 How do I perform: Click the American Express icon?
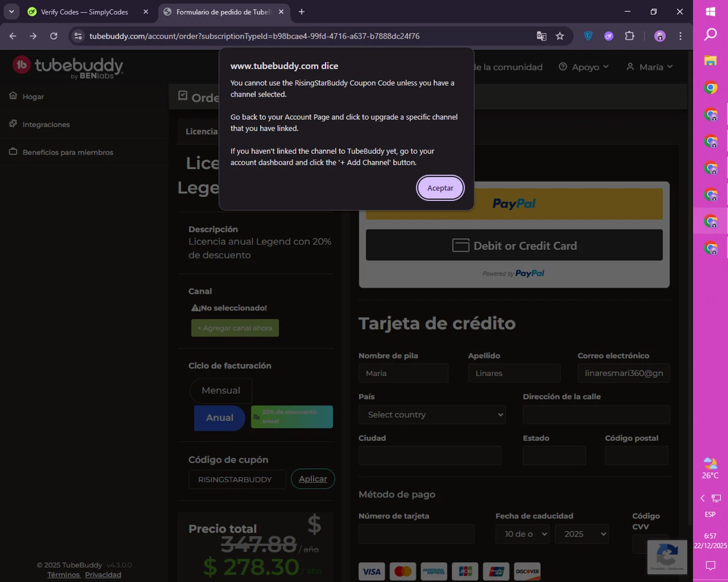click(434, 571)
